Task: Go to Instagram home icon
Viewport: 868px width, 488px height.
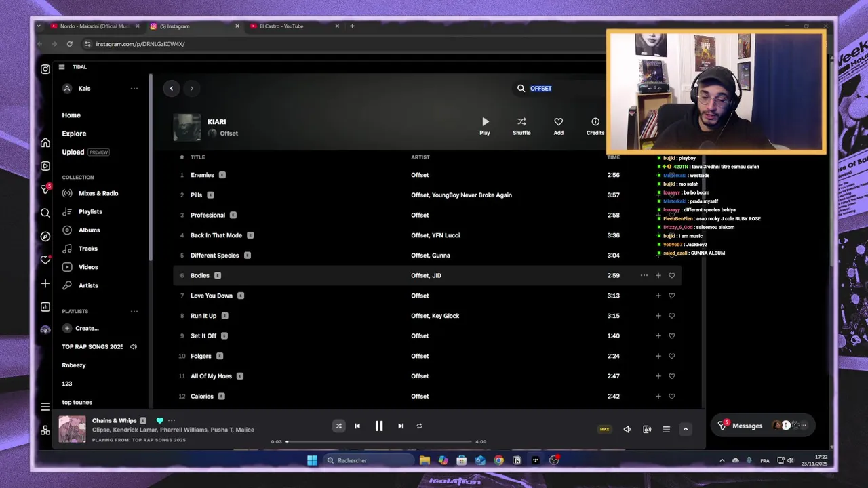Action: coord(45,142)
